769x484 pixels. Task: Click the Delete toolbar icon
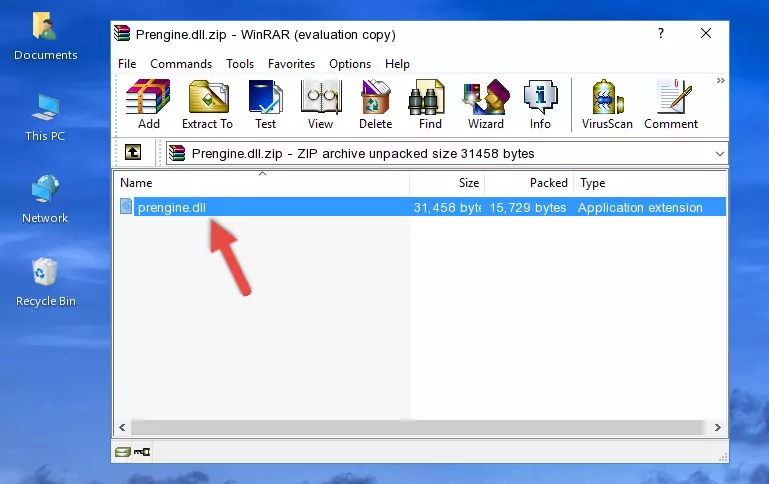click(375, 104)
